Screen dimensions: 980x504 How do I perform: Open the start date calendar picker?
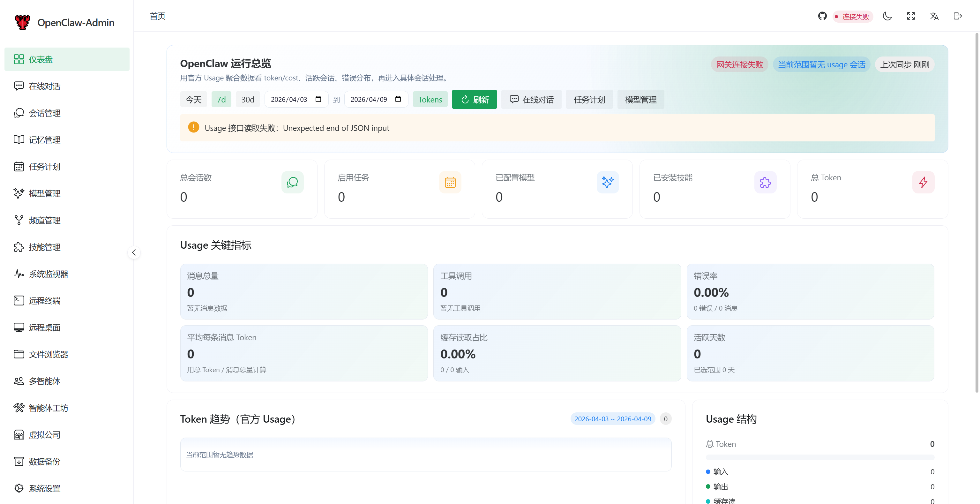318,99
